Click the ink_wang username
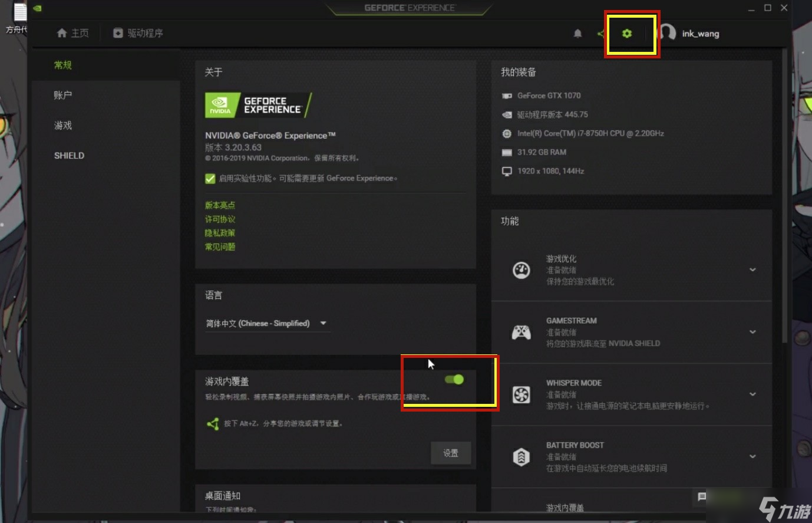 [x=701, y=34]
